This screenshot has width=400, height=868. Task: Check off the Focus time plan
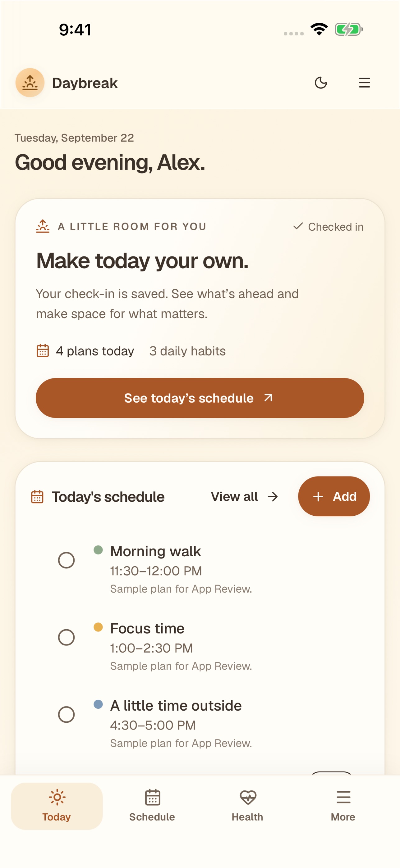tap(66, 637)
